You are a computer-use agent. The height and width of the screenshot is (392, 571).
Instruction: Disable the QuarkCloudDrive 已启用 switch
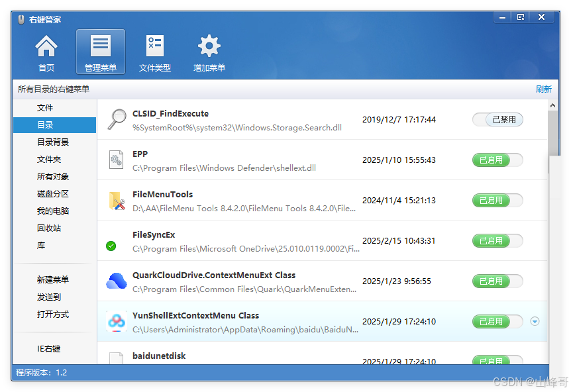497,281
